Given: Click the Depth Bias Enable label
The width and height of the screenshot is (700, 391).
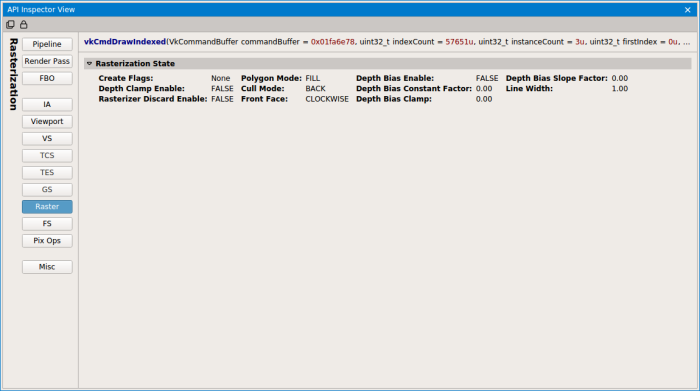Looking at the screenshot, I should click(x=395, y=78).
